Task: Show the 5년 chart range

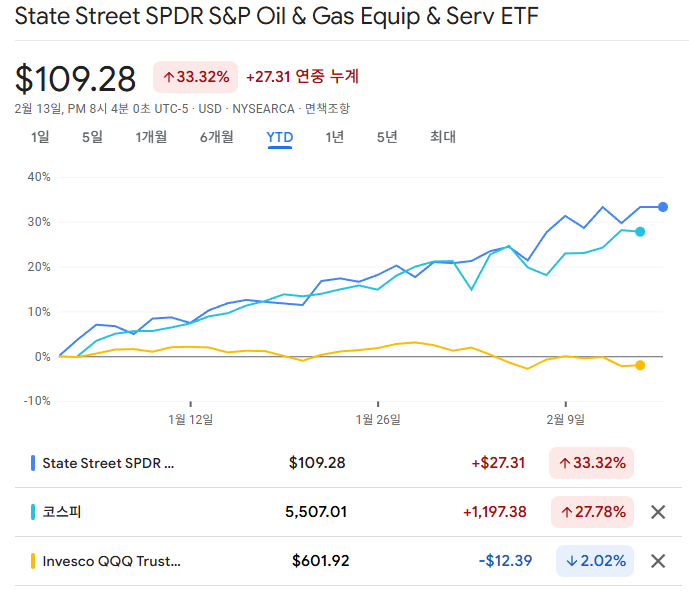Action: 387,137
